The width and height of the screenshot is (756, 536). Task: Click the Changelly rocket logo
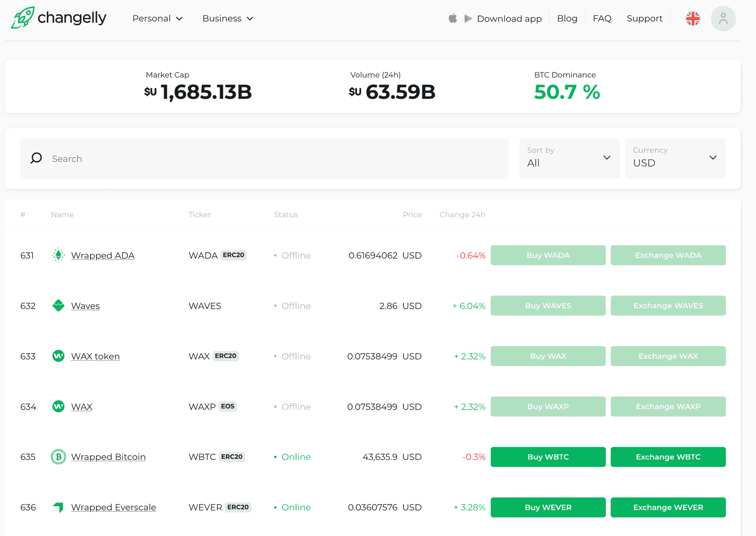tap(22, 17)
